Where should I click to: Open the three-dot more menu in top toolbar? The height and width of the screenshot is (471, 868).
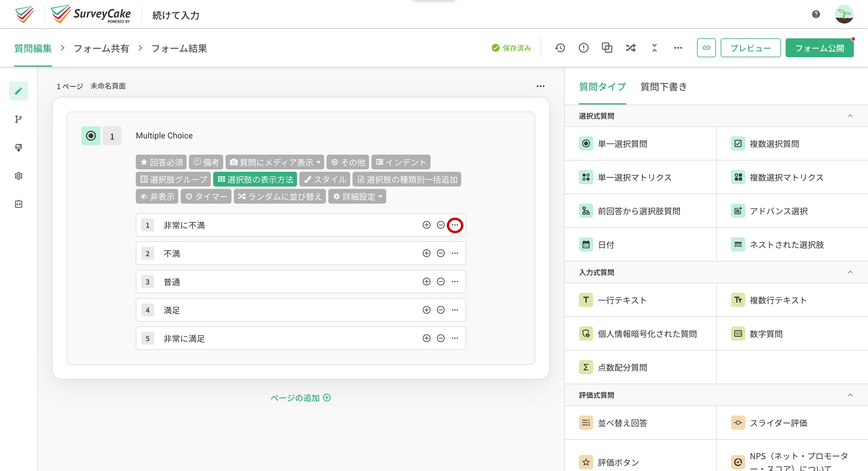[678, 48]
